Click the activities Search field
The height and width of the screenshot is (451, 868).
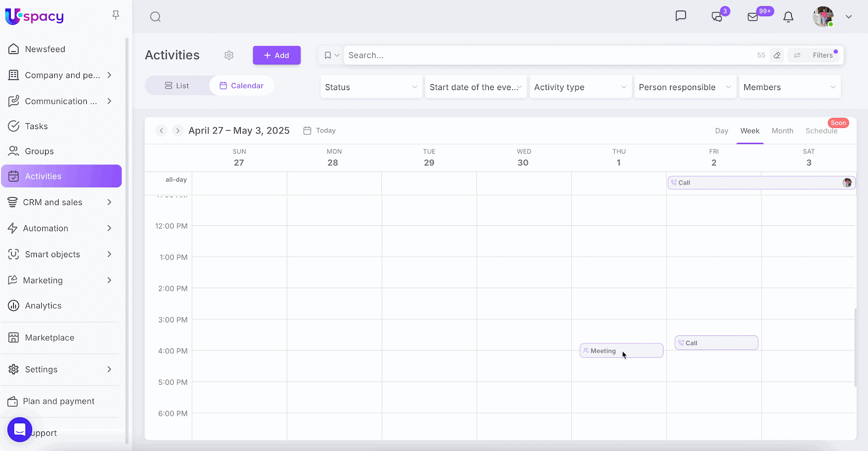coord(548,55)
